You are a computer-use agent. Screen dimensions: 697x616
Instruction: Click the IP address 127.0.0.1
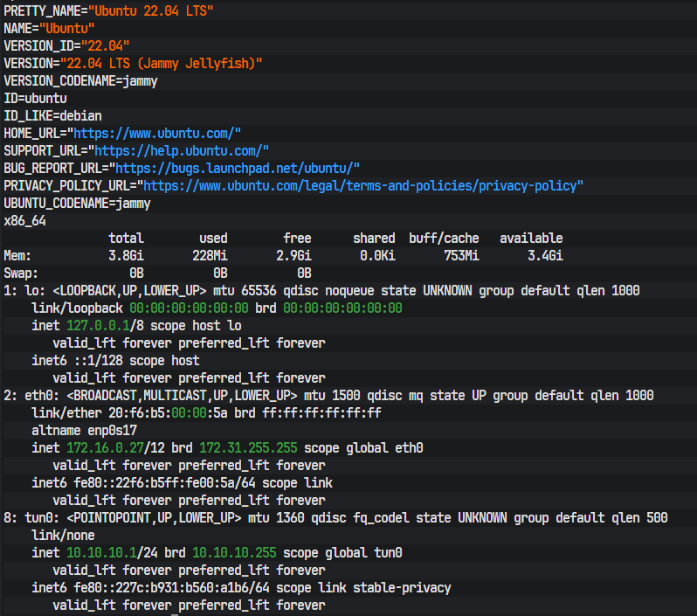click(98, 326)
